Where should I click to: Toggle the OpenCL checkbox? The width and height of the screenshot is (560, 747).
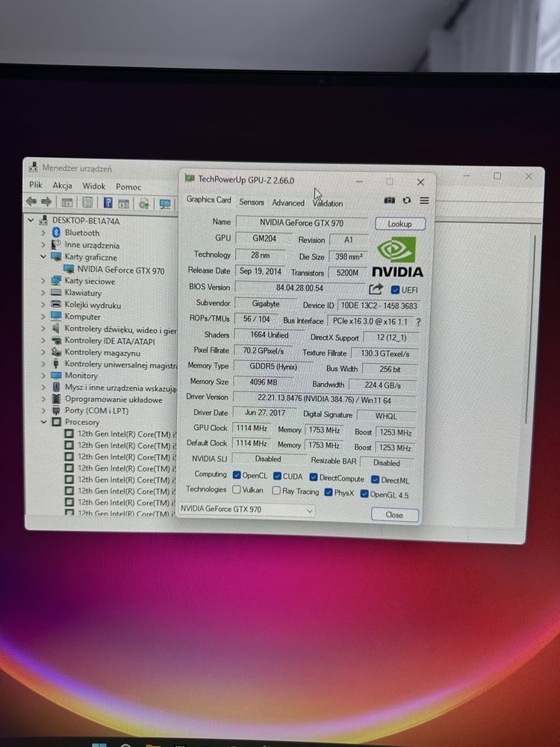tap(237, 475)
